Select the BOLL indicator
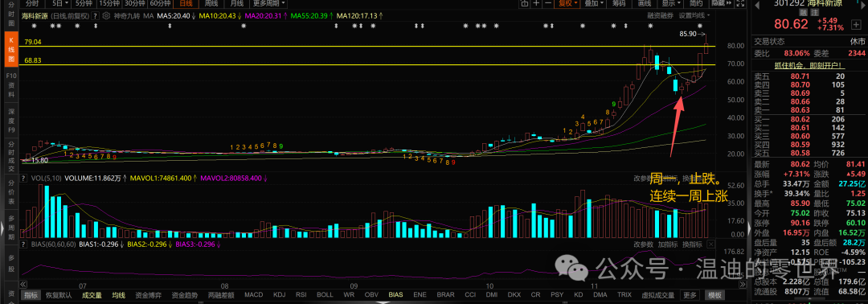 [x=325, y=295]
